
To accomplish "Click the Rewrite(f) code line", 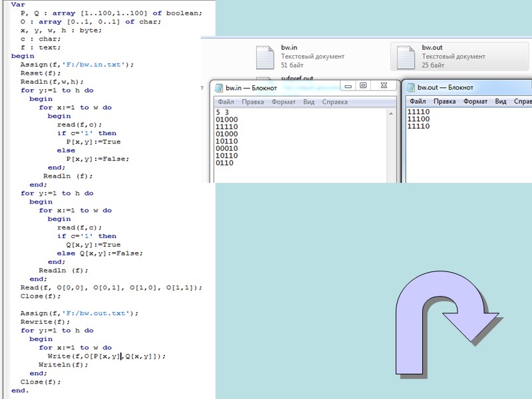I will click(x=45, y=322).
